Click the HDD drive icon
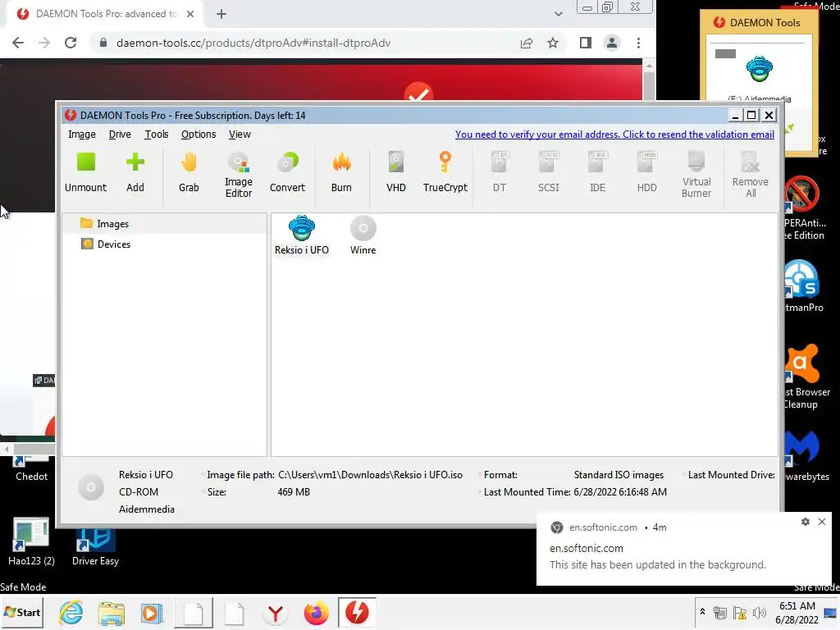The height and width of the screenshot is (630, 840). 646,173
